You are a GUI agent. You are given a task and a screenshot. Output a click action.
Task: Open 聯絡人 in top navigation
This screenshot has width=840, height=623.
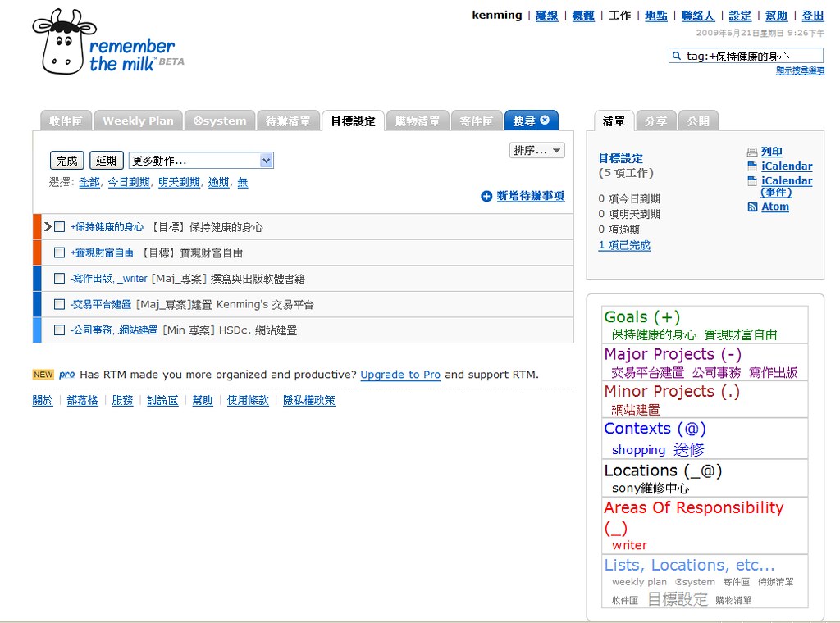tap(697, 16)
